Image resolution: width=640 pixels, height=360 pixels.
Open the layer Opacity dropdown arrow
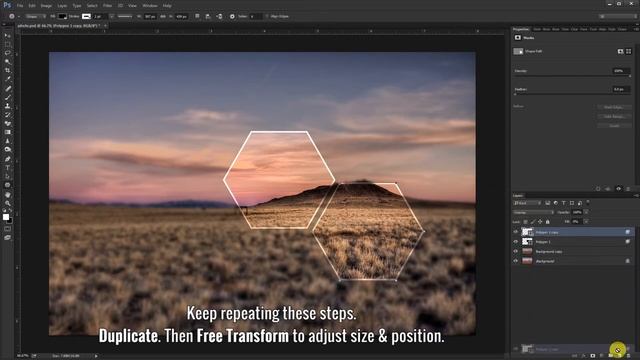pos(587,212)
